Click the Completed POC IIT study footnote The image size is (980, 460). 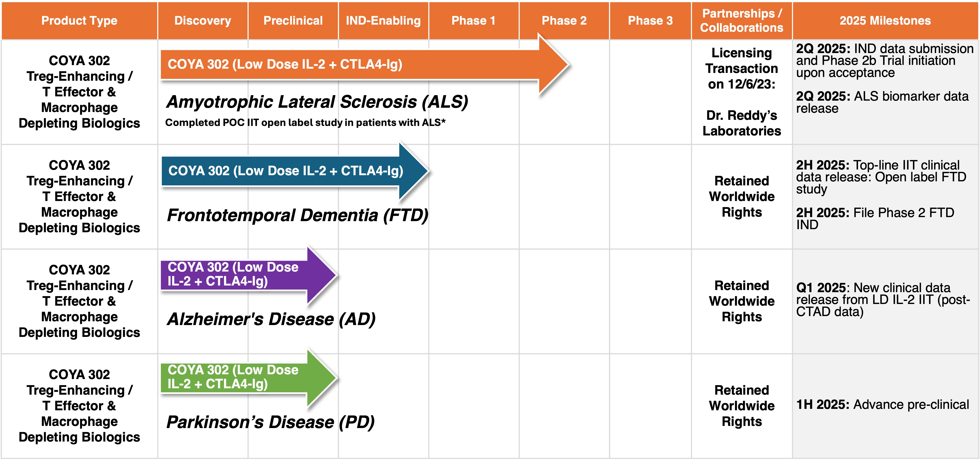pyautogui.click(x=305, y=122)
